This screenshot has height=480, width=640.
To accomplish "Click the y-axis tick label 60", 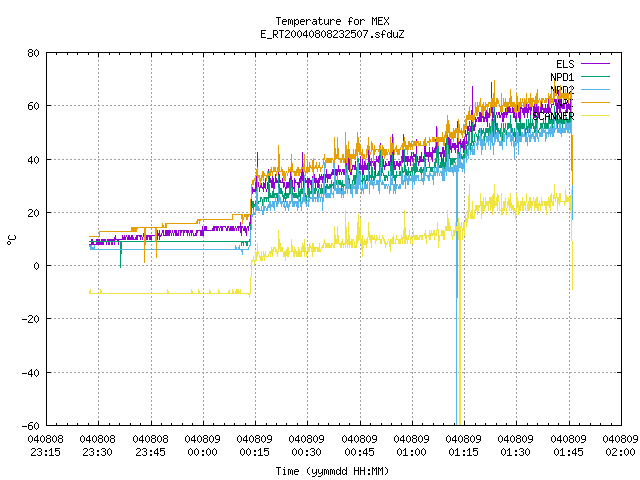I will coord(33,106).
